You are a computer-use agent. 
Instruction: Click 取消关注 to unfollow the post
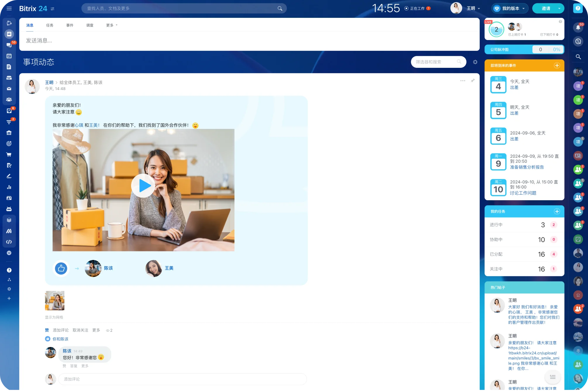coord(80,330)
